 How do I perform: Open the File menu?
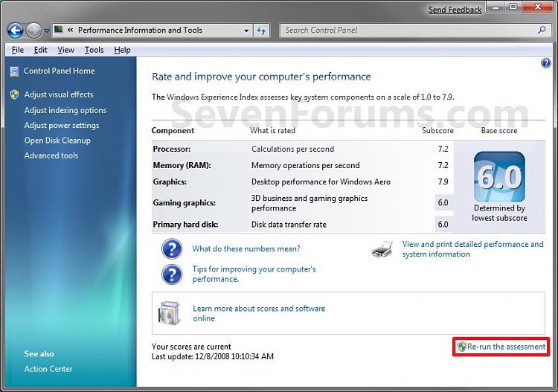click(17, 50)
